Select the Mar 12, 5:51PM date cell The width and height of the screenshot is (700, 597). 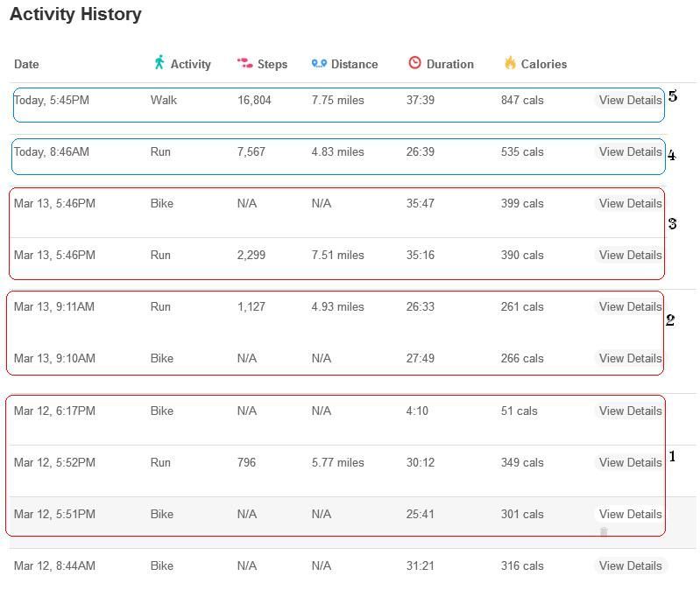click(x=54, y=514)
